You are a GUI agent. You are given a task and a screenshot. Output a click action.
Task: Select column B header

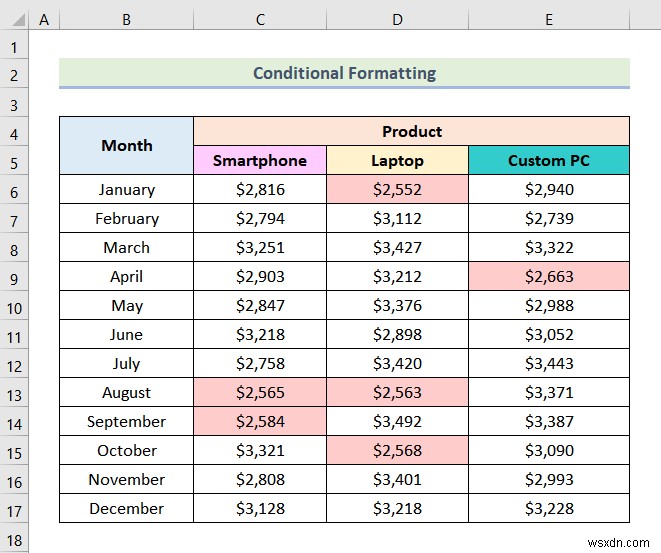click(x=126, y=19)
